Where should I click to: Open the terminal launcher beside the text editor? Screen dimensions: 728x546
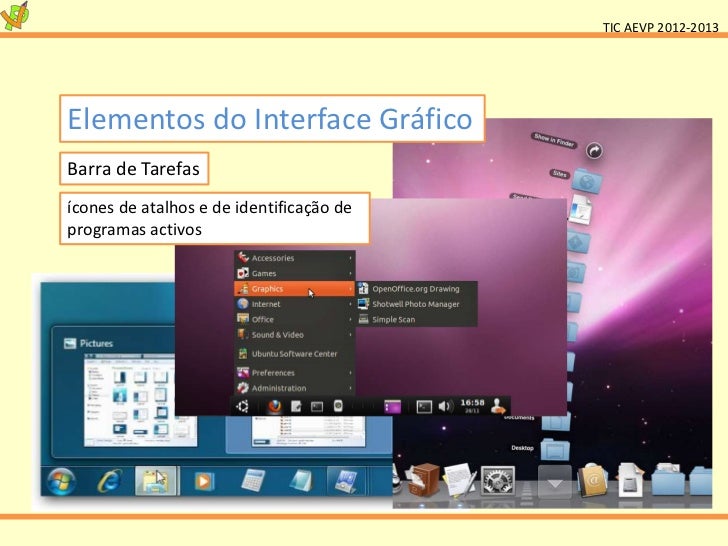[317, 407]
